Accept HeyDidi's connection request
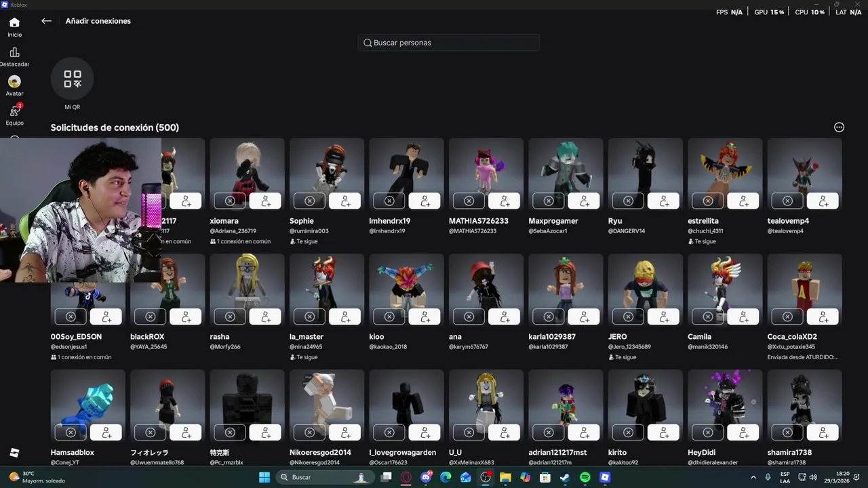 pyautogui.click(x=743, y=432)
